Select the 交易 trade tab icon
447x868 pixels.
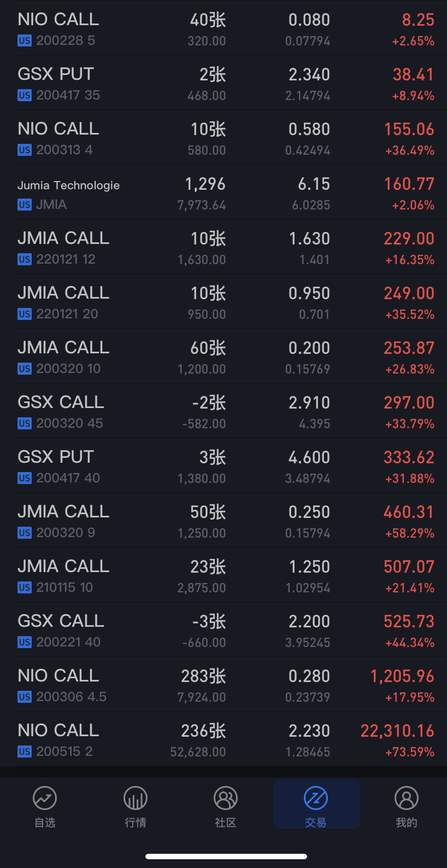point(316,799)
